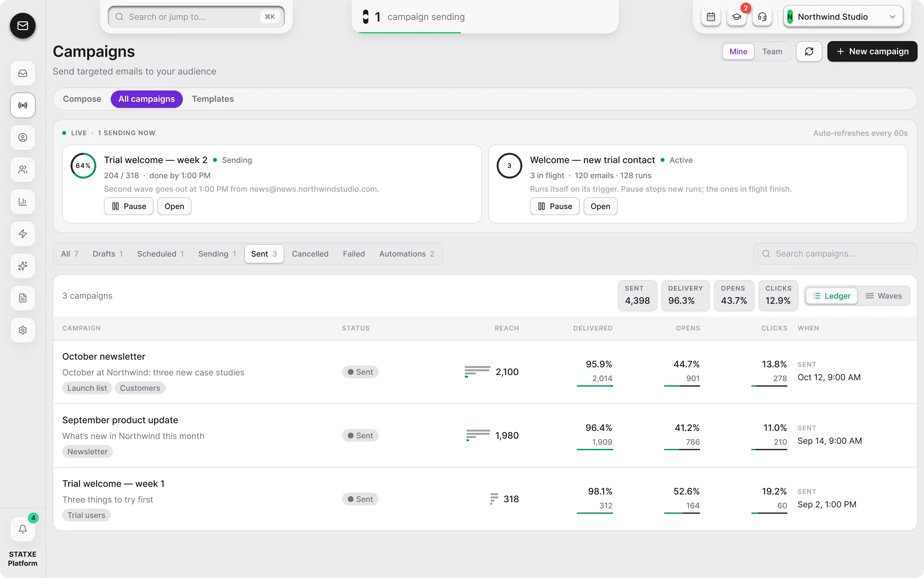Open the Compose tab

82,99
